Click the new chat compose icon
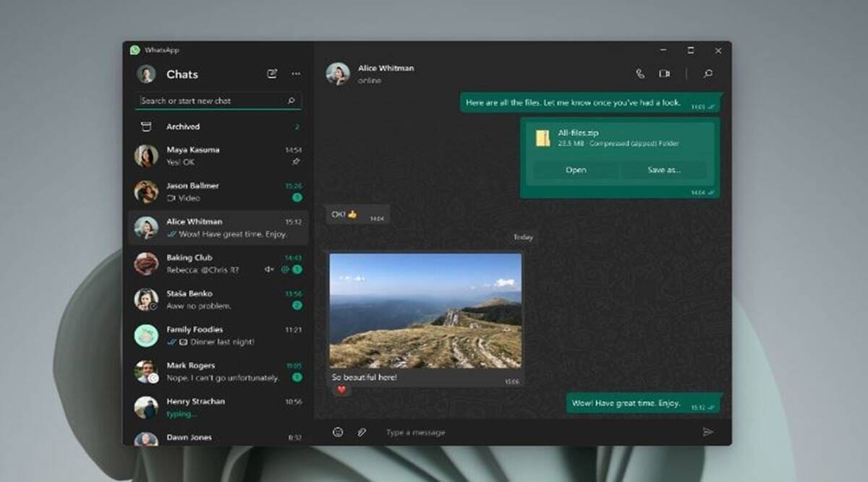Screen dimensions: 868x482 pyautogui.click(x=272, y=74)
